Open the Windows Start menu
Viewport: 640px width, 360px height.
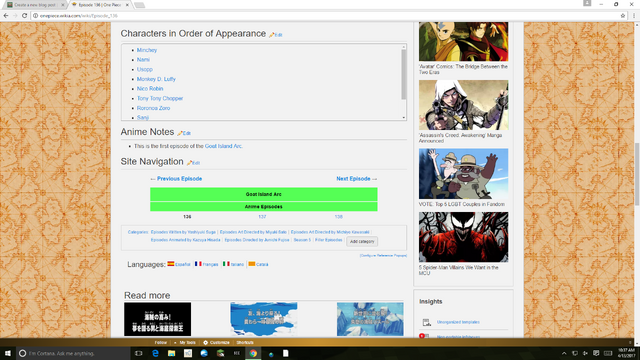pos(7,353)
